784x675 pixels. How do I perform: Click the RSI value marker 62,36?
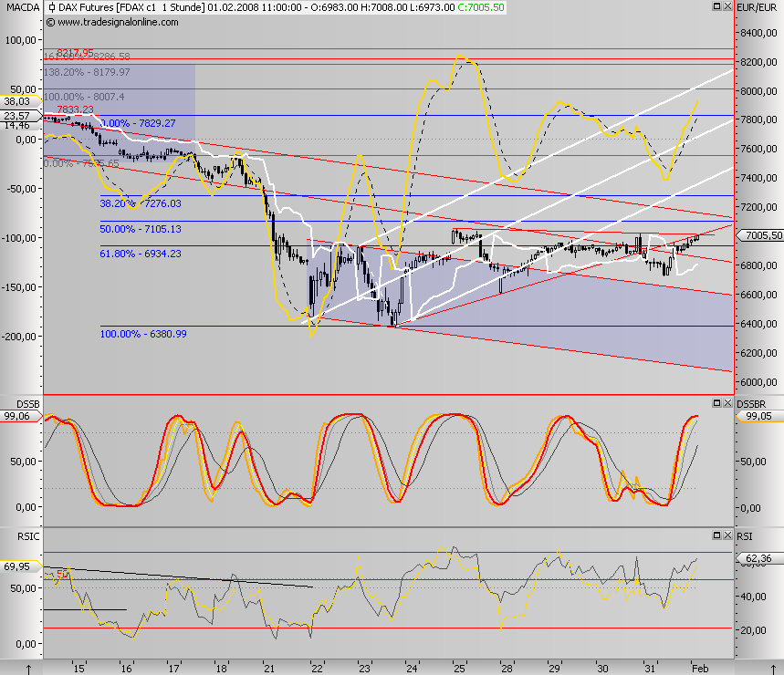coord(759,558)
